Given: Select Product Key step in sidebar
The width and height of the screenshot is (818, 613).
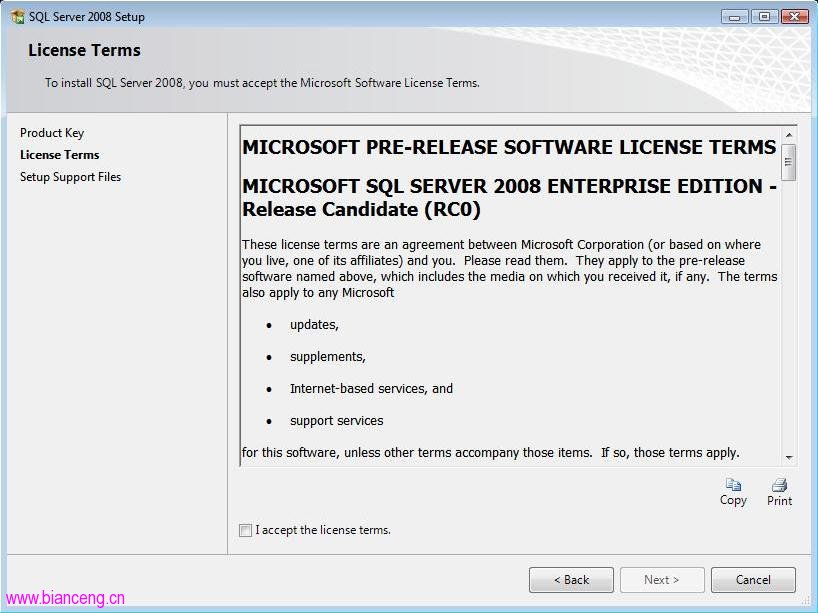Looking at the screenshot, I should (52, 133).
